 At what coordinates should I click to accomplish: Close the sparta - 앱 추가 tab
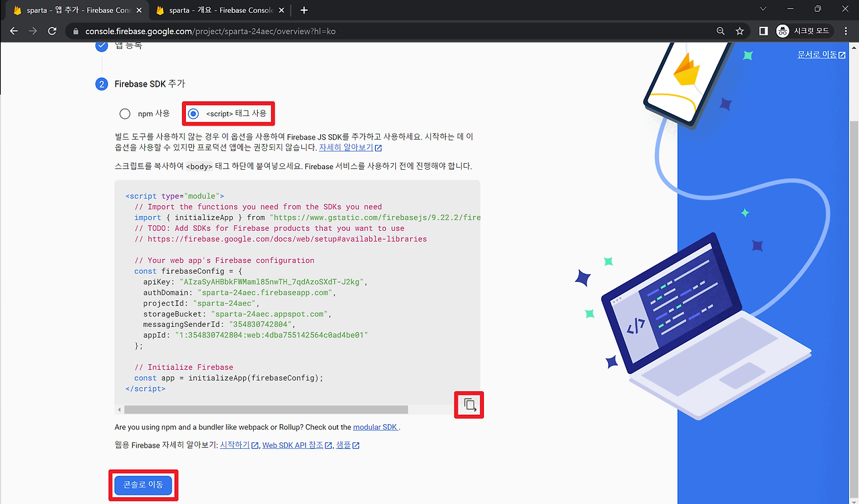pyautogui.click(x=138, y=10)
